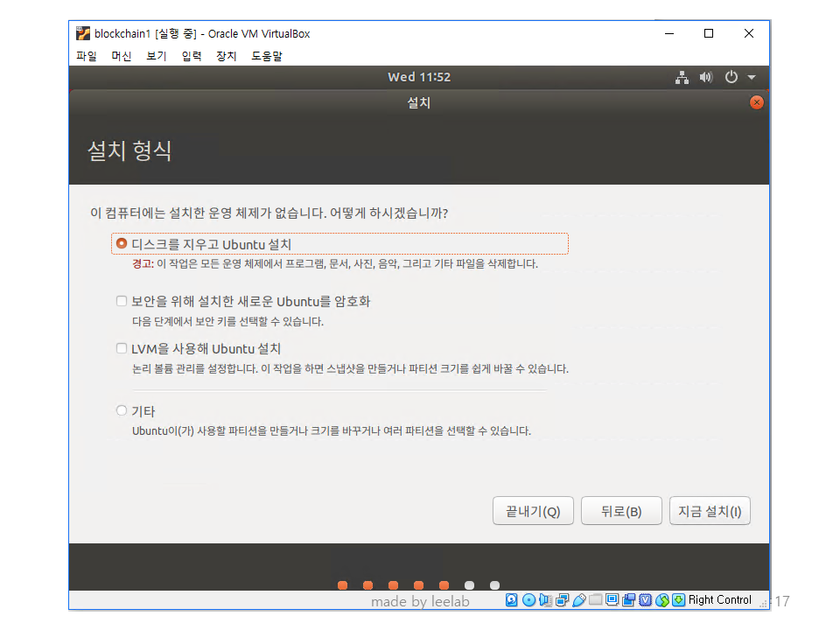Open the 장치 menu
840x630 pixels.
pyautogui.click(x=226, y=56)
